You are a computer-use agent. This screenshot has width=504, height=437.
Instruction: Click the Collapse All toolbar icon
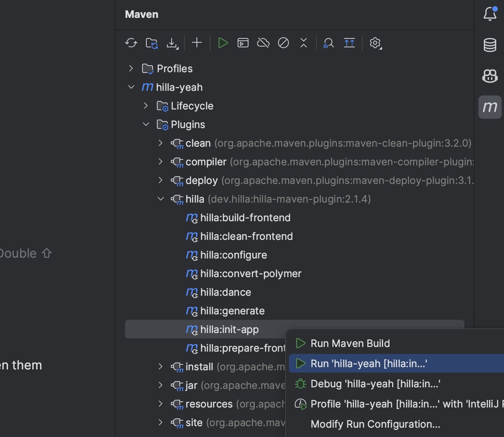click(x=304, y=43)
